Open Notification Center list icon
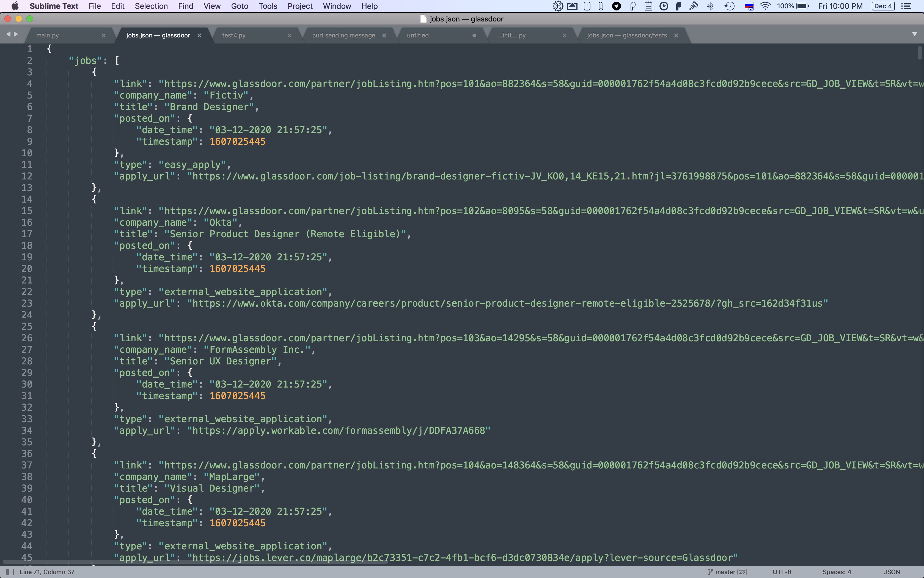The width and height of the screenshot is (924, 578). click(906, 6)
